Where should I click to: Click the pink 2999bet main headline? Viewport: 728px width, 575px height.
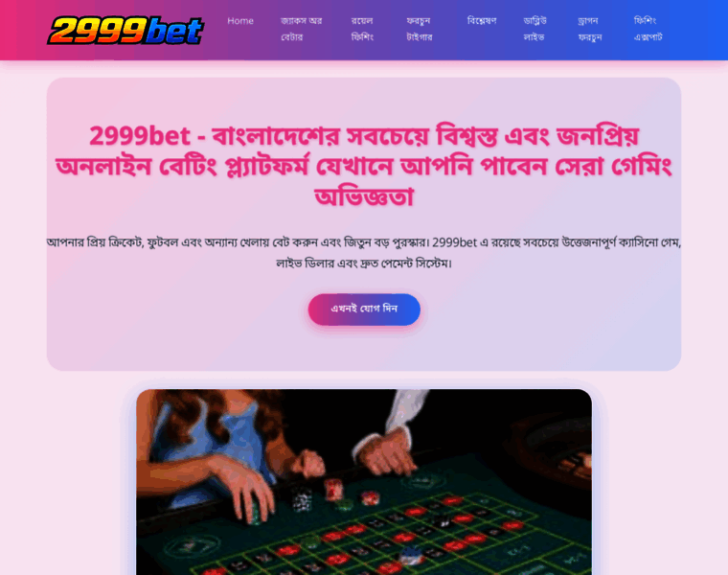pyautogui.click(x=364, y=166)
